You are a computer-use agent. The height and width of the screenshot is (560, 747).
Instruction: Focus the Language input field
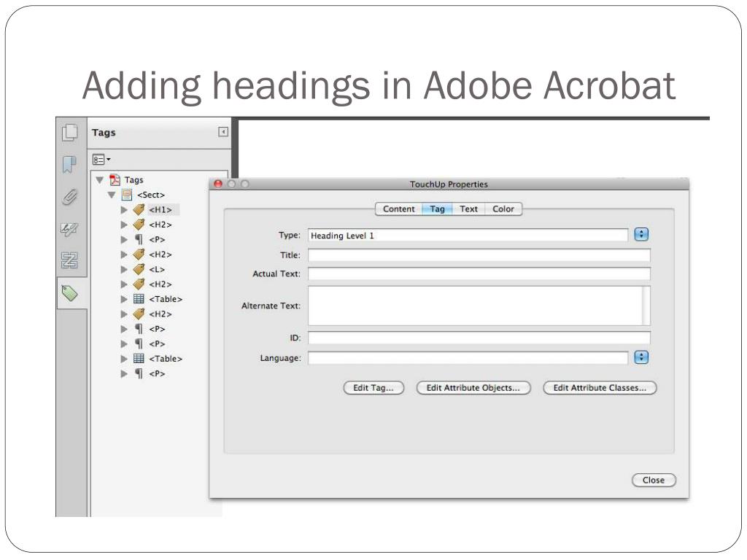[468, 358]
